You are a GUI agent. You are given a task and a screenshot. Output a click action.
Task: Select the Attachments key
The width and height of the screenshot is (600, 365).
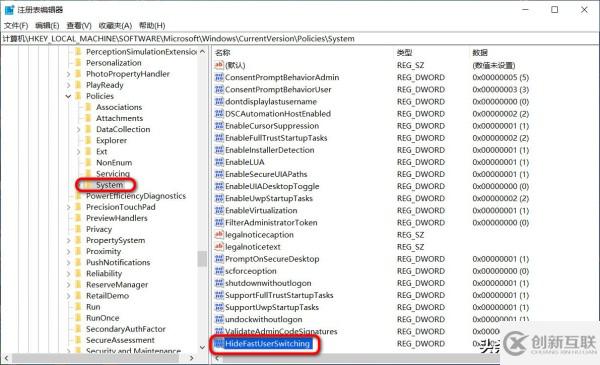[119, 118]
